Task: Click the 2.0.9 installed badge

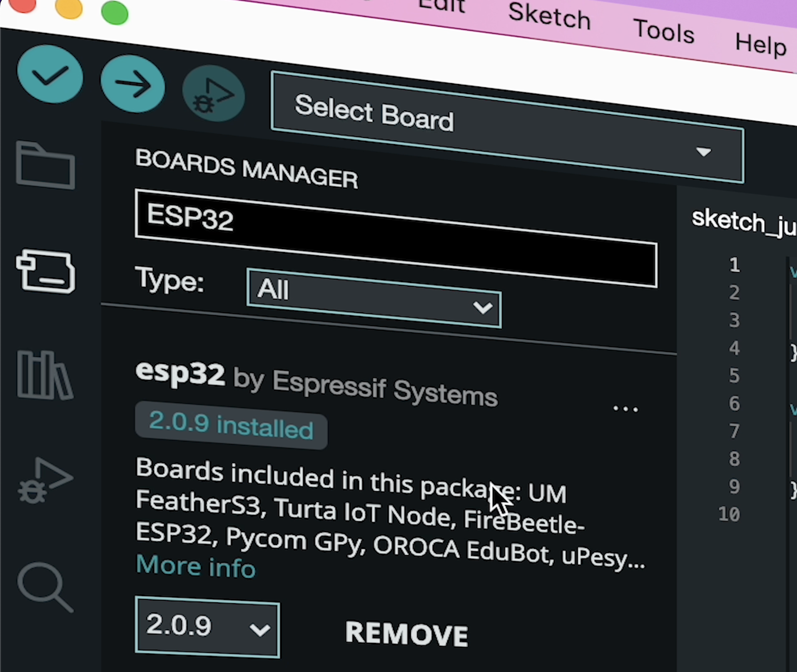Action: coord(231,425)
